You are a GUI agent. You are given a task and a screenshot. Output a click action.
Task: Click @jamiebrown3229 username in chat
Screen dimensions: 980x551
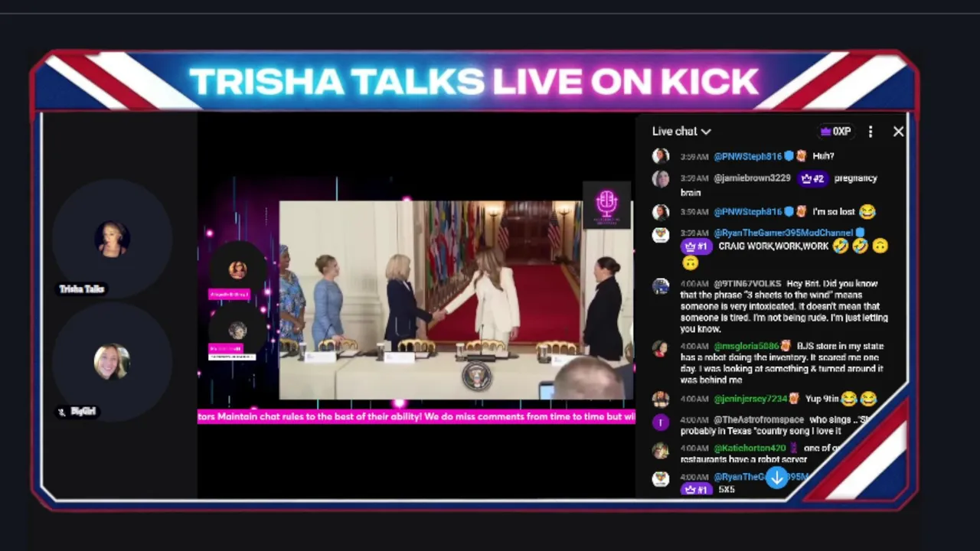[752, 178]
